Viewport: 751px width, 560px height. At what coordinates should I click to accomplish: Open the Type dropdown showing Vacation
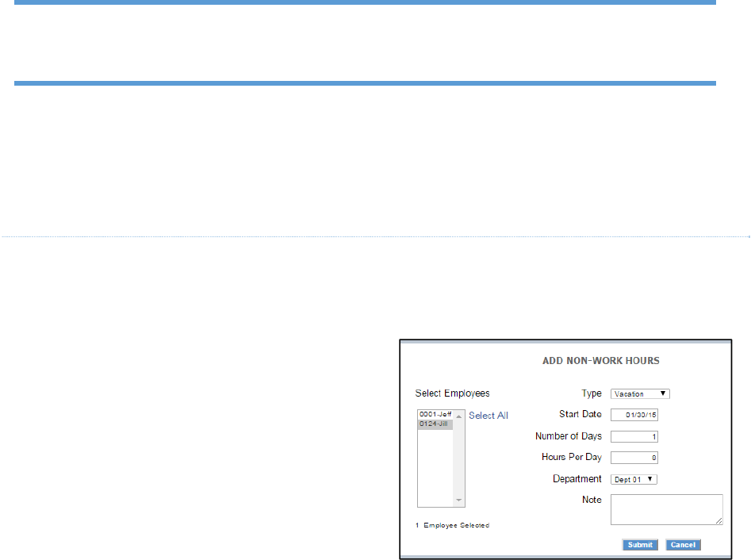point(640,393)
